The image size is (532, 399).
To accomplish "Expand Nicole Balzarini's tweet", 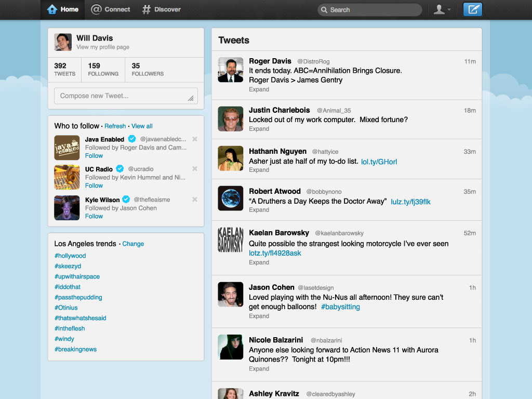I will [259, 368].
